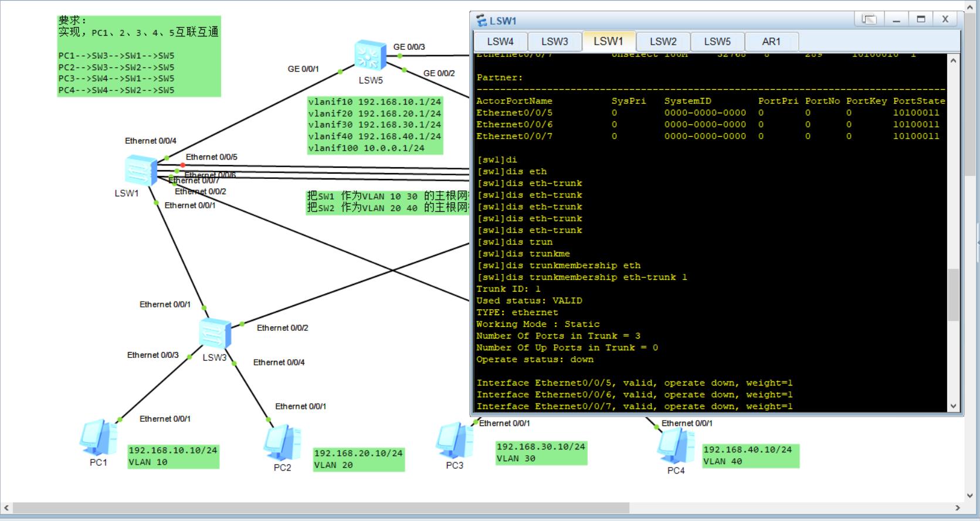Click the 'Working Mode : Static' terminal line
The image size is (980, 521).
tap(538, 324)
